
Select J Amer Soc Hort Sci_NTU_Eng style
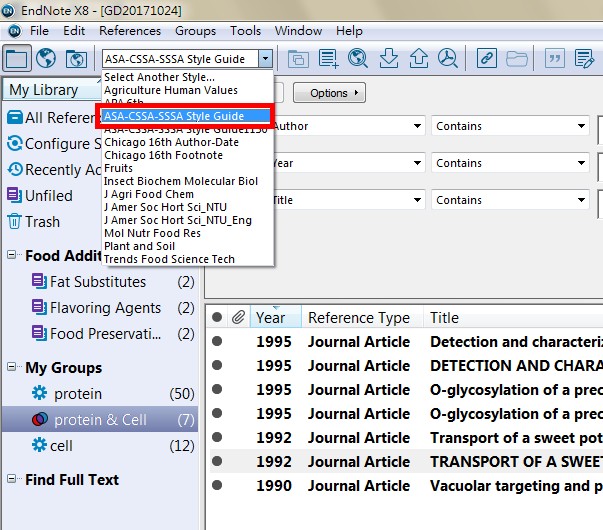point(188,220)
